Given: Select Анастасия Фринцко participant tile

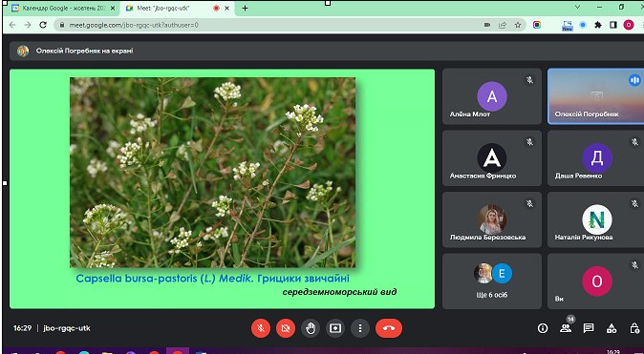Looking at the screenshot, I should tap(492, 158).
